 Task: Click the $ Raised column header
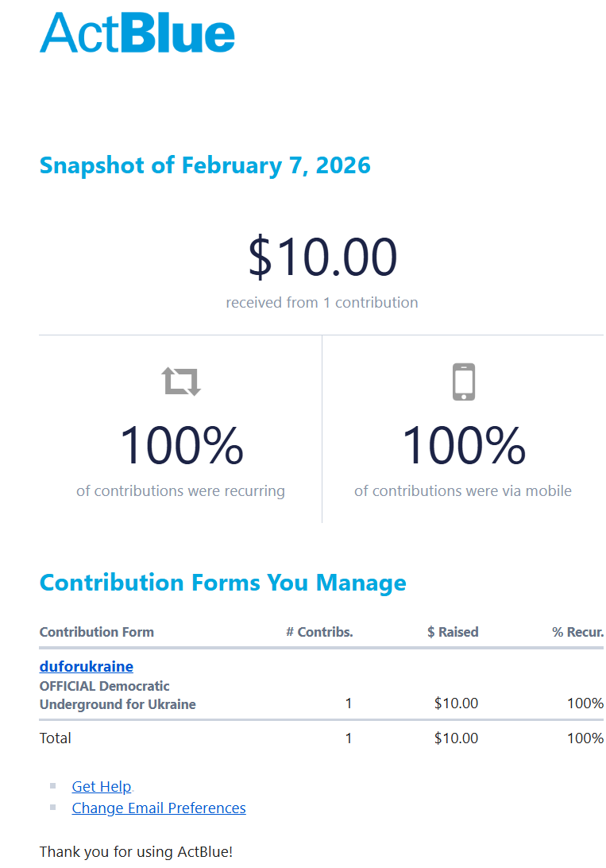(x=453, y=632)
